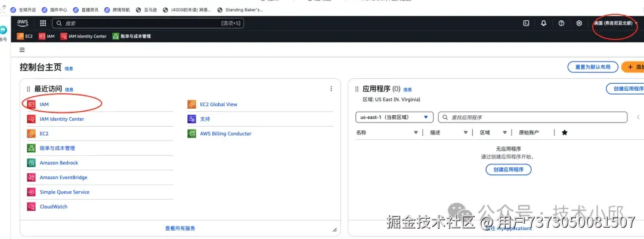
Task: Click Simple Queue Service icon
Action: (31, 192)
